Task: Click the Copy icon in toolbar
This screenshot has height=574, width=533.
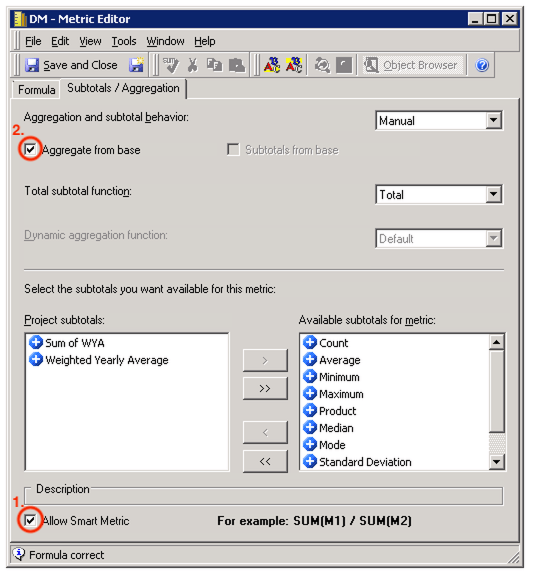Action: pyautogui.click(x=214, y=65)
